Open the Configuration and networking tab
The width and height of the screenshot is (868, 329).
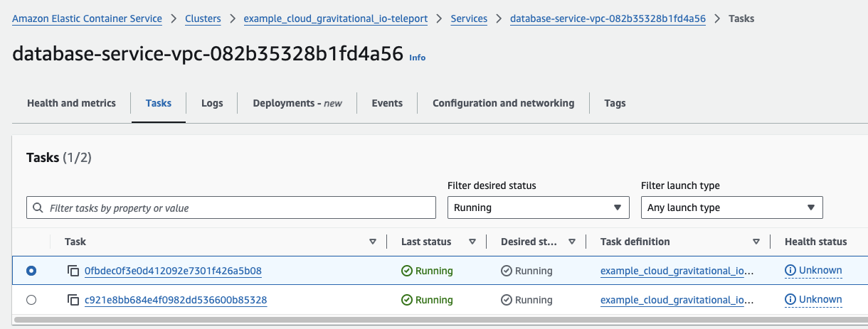pyautogui.click(x=503, y=103)
